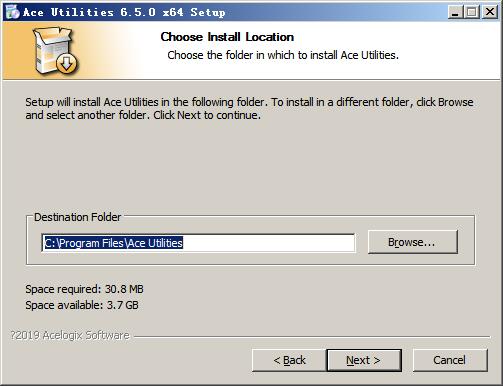Click the Browse... button

pos(413,242)
